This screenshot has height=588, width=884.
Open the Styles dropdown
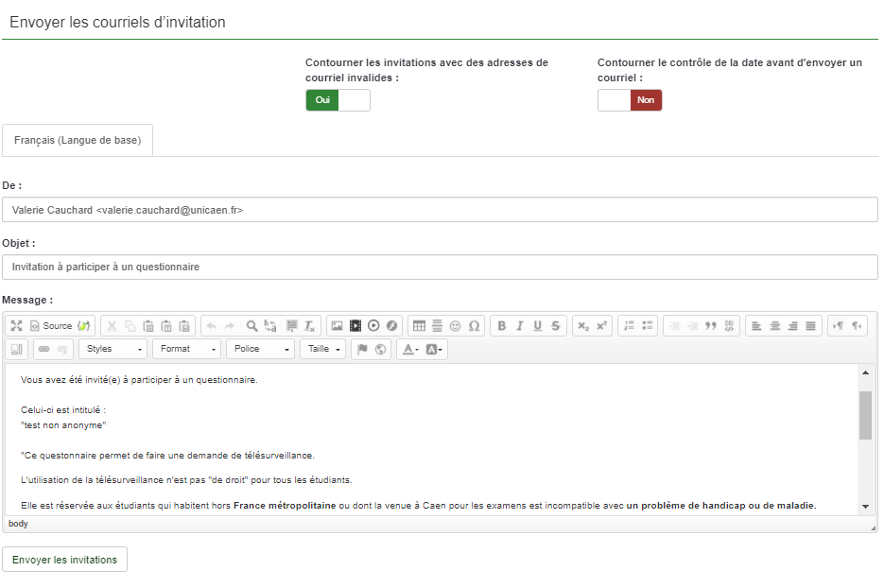pyautogui.click(x=113, y=349)
